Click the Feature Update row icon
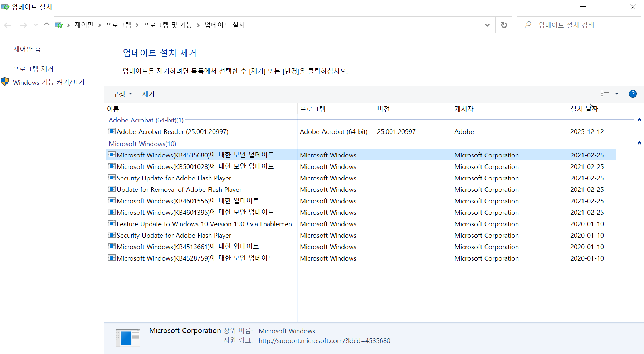The width and height of the screenshot is (644, 354). (112, 223)
